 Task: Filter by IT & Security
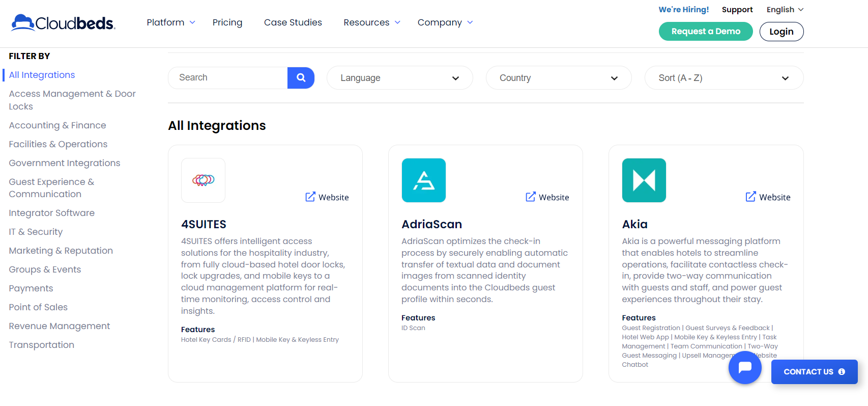pyautogui.click(x=36, y=232)
